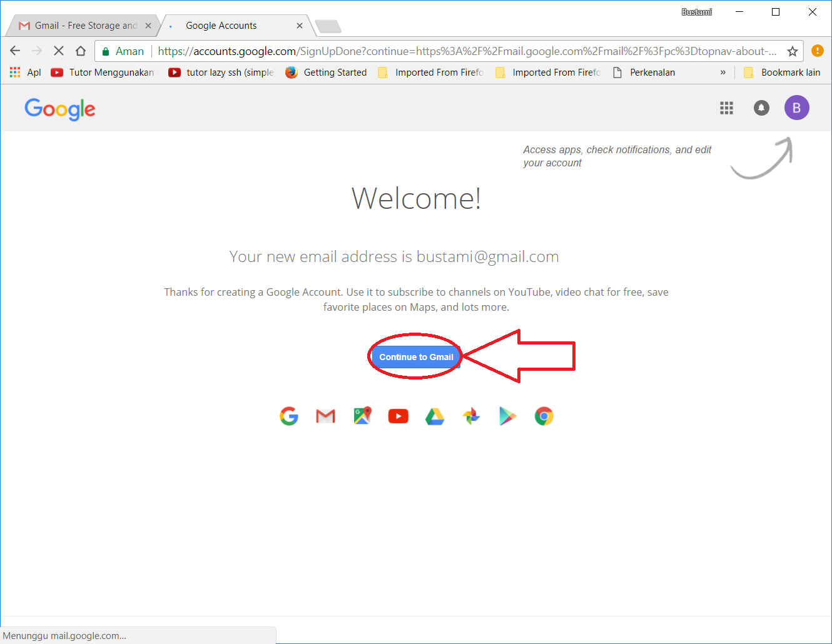Close the Google Accounts tab
Image resolution: width=832 pixels, height=644 pixels.
point(300,26)
